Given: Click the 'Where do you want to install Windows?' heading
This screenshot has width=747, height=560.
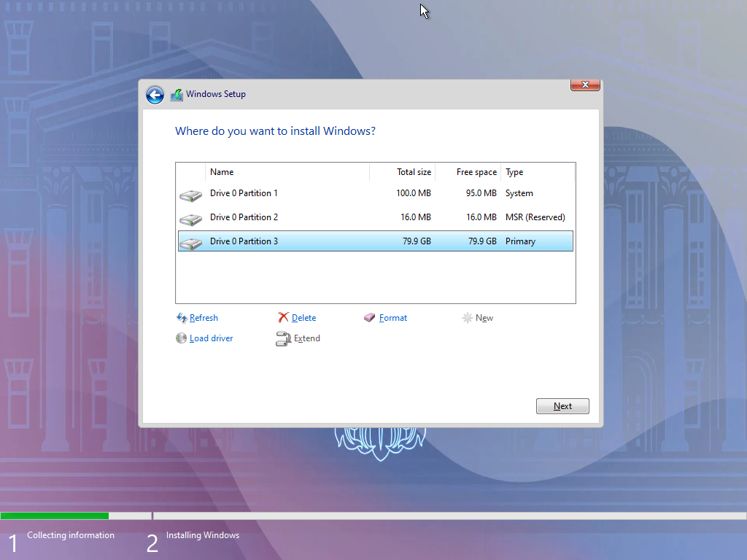Looking at the screenshot, I should (x=275, y=131).
